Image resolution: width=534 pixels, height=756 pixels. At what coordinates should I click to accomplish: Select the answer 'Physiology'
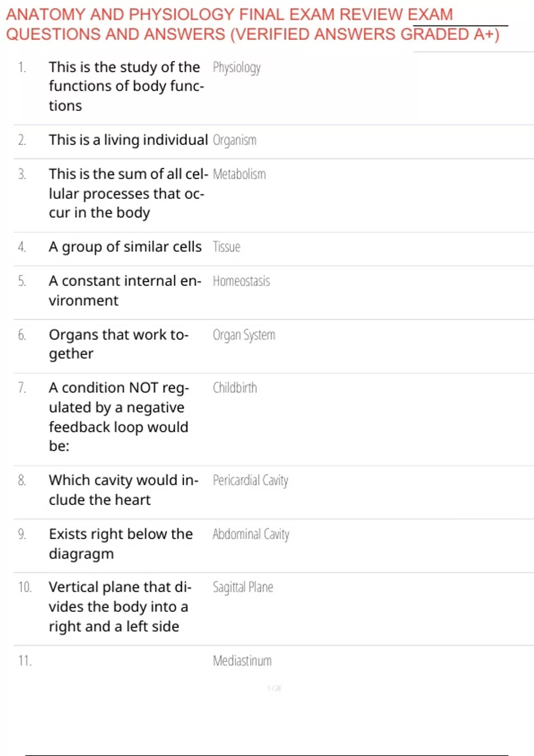click(x=237, y=68)
